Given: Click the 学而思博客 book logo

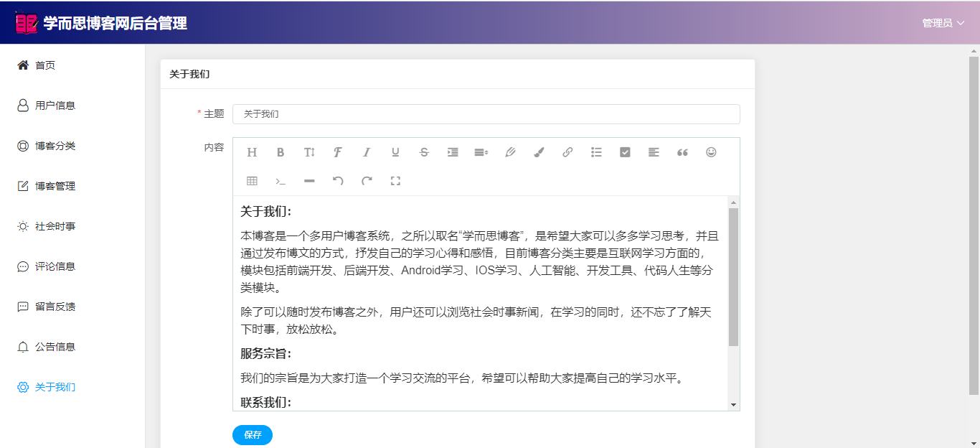Looking at the screenshot, I should (x=27, y=23).
